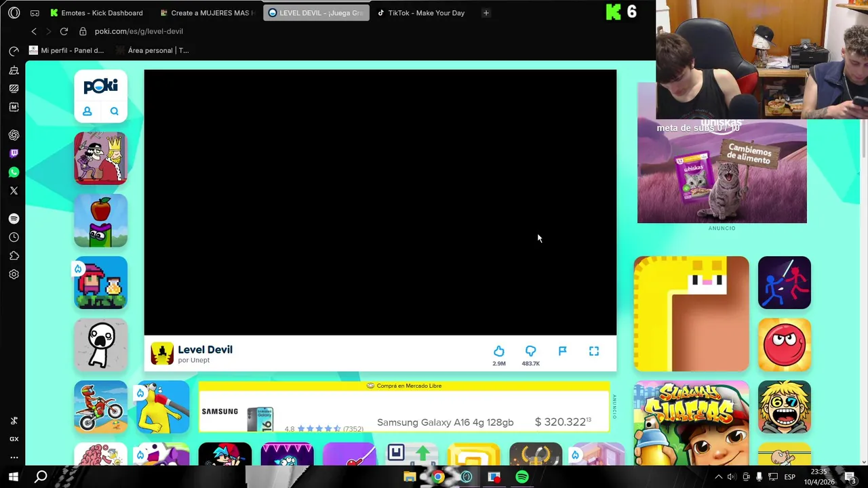Open the yellow blocky cat game thumbnail

[x=691, y=314]
